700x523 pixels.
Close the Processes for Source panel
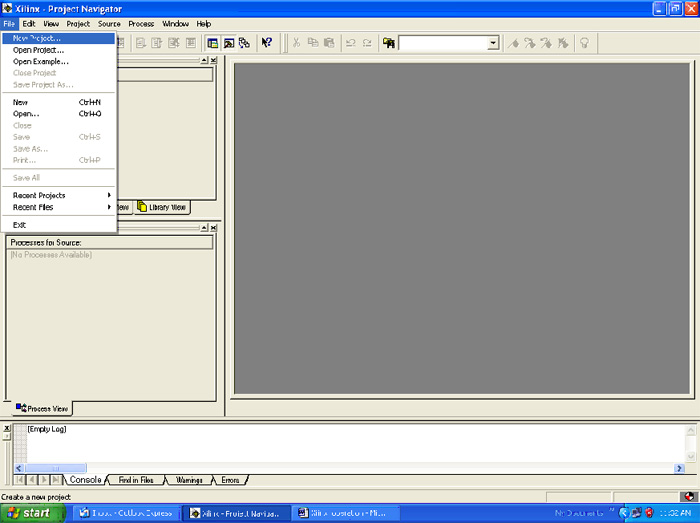pyautogui.click(x=213, y=228)
